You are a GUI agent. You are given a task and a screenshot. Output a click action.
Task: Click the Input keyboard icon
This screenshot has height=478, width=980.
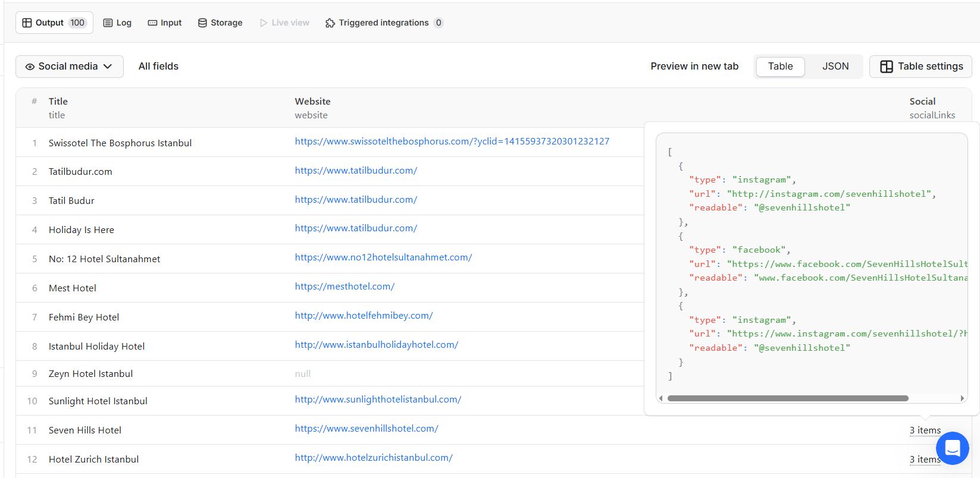pos(152,23)
